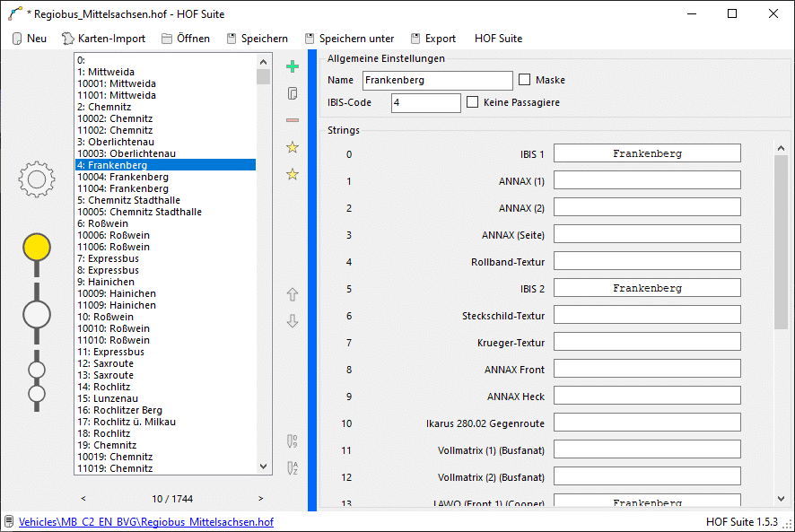
Task: Click the sort alphabetically A-Z icon
Action: click(292, 467)
